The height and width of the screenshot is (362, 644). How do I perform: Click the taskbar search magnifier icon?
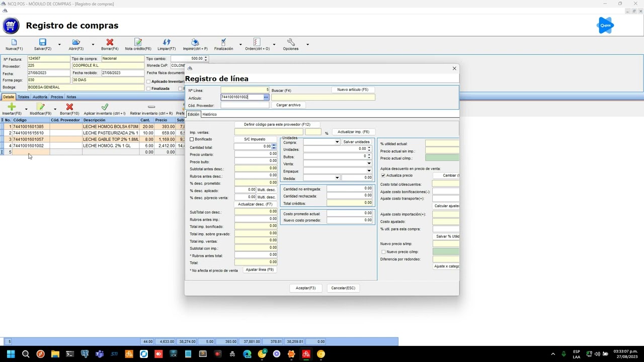pyautogui.click(x=26, y=354)
